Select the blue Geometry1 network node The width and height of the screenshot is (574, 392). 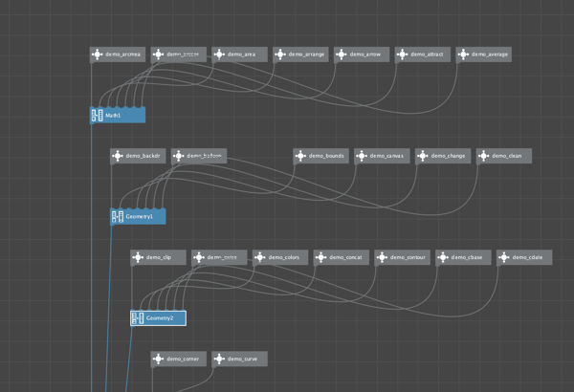[x=138, y=217]
